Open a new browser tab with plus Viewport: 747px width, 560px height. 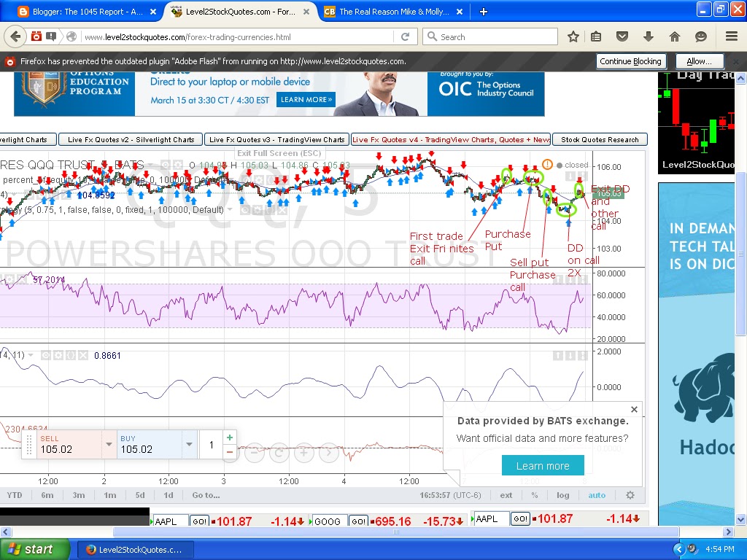483,12
